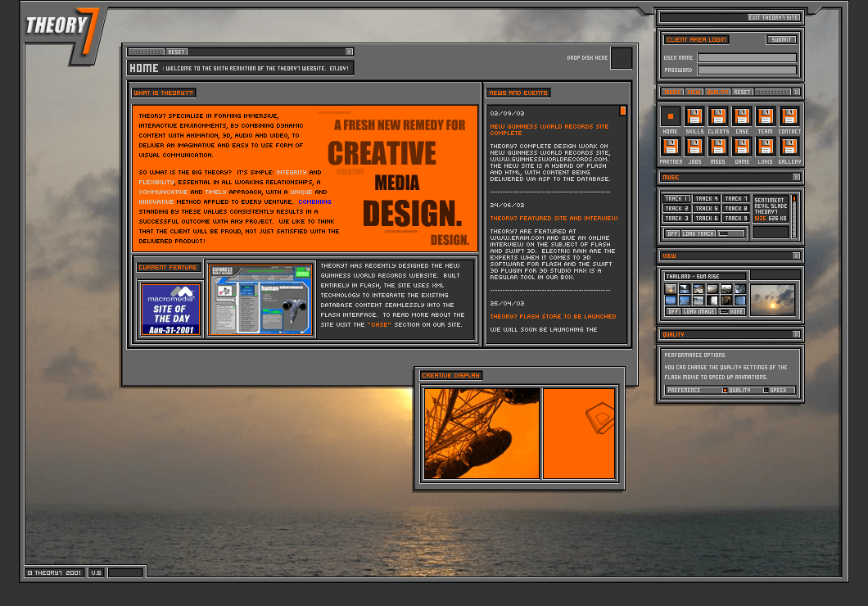Collapse the View panel using its X
Screen dimensions: 868x606
796,256
